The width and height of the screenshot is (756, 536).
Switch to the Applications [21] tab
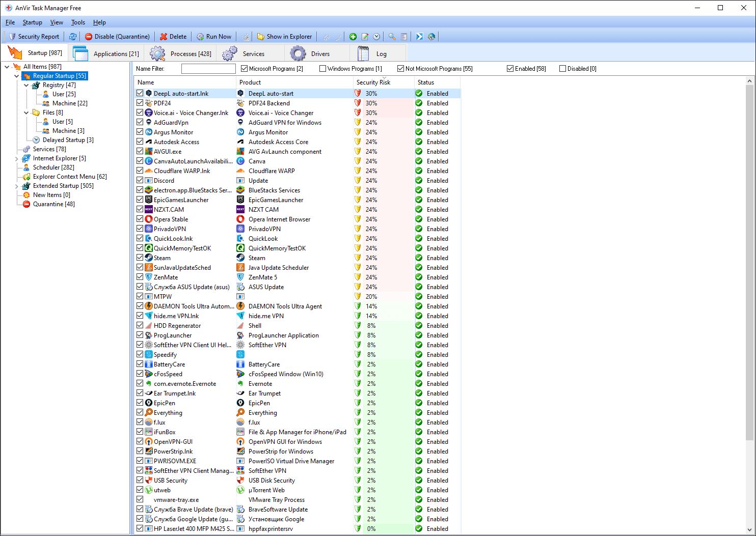[x=107, y=53]
